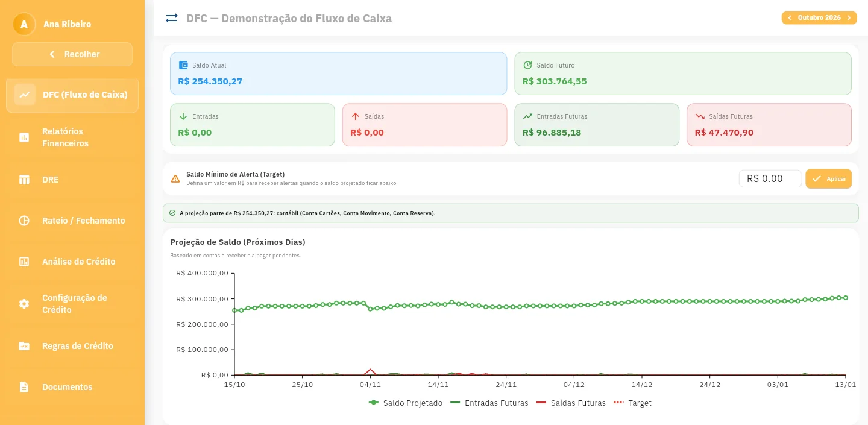
Task: Click the 14/11 x-axis date label
Action: coord(438,385)
